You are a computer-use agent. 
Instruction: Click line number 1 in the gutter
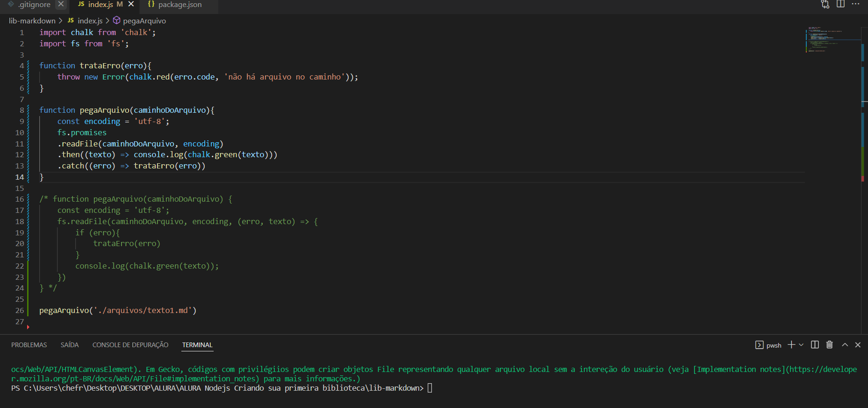click(x=22, y=32)
